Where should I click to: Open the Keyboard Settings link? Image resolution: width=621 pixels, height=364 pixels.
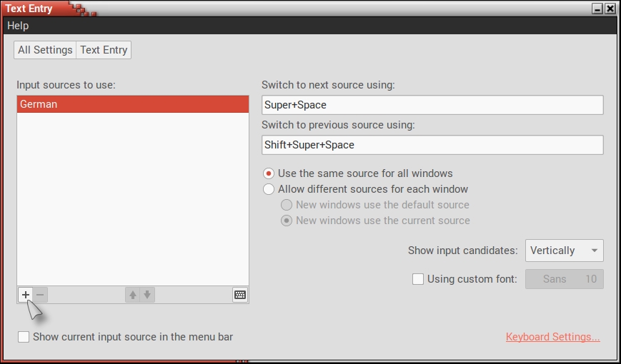(x=552, y=337)
